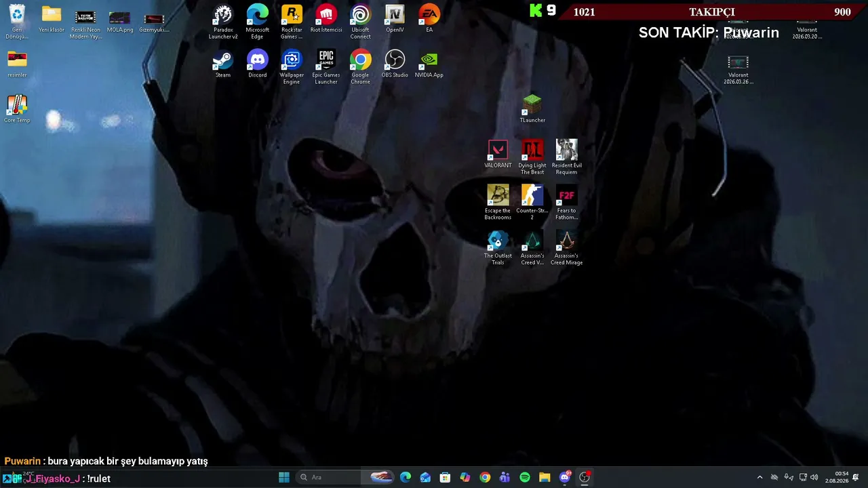The height and width of the screenshot is (488, 868).
Task: Launch the EA app shortcut
Action: (429, 19)
